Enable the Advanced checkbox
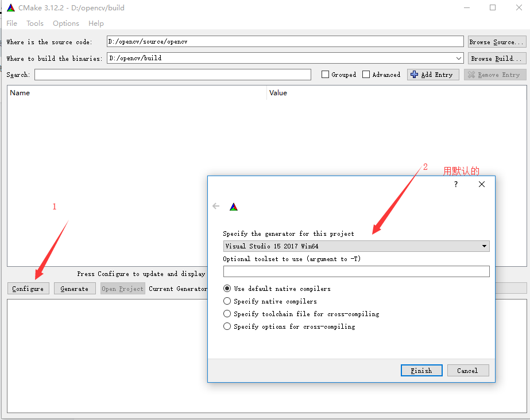This screenshot has height=420, width=530. click(366, 74)
